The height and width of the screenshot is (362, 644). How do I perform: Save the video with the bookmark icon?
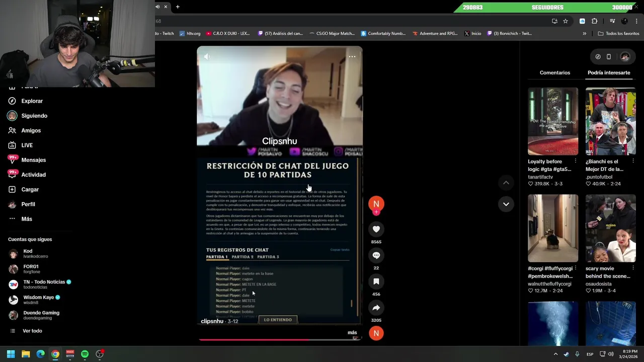[x=376, y=282]
